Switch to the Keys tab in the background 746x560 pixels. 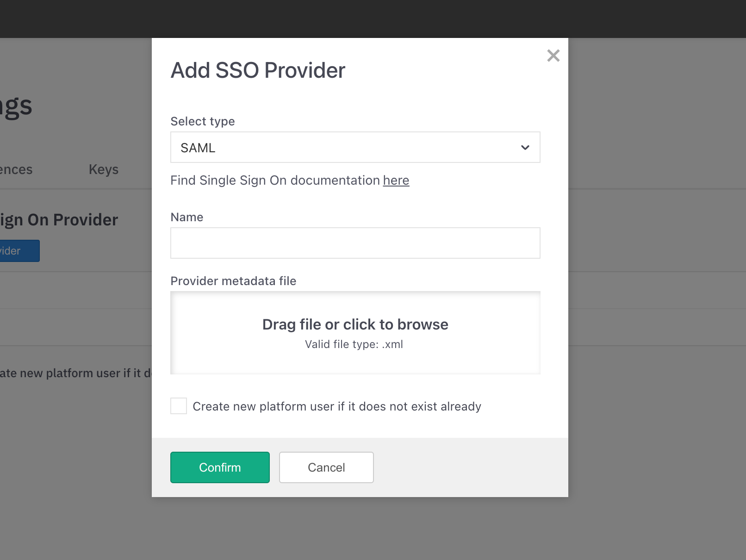click(104, 169)
